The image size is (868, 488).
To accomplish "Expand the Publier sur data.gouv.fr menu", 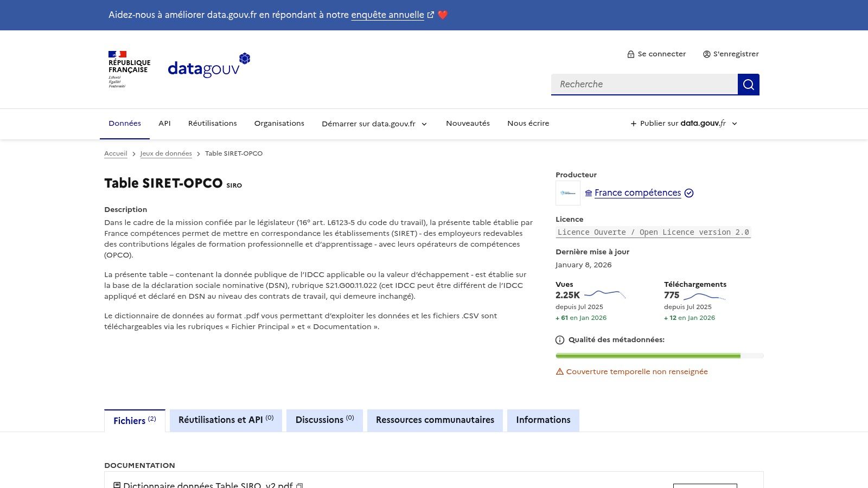I will [x=684, y=124].
